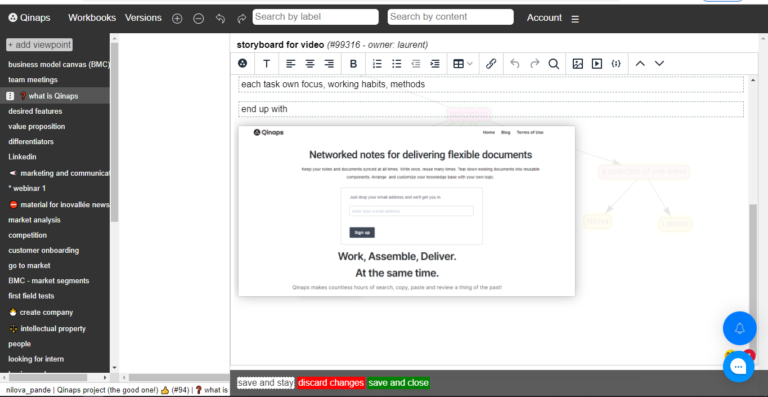Screen dimensions: 768x397
Task: Select desired features in sidebar
Action: (35, 112)
